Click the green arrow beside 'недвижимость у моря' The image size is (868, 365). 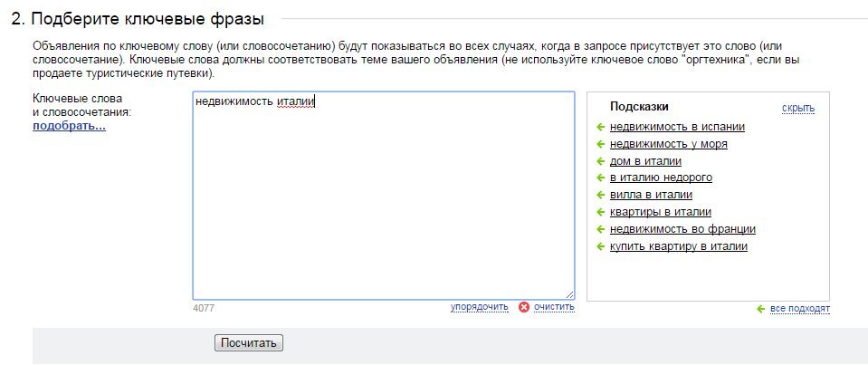(600, 144)
